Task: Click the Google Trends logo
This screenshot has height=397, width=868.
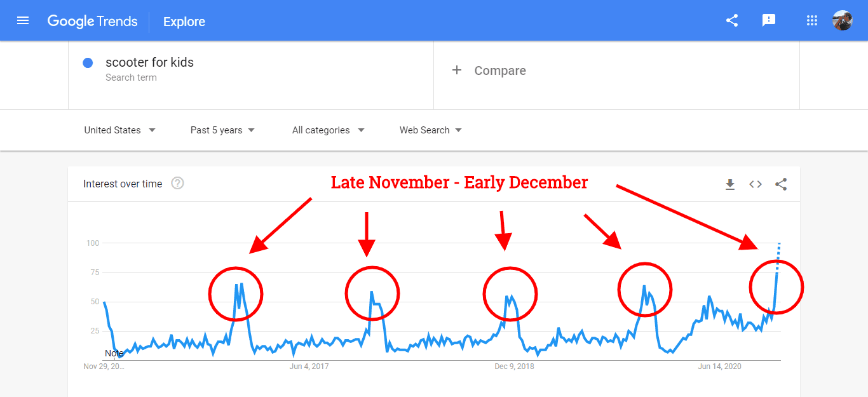Action: [92, 21]
